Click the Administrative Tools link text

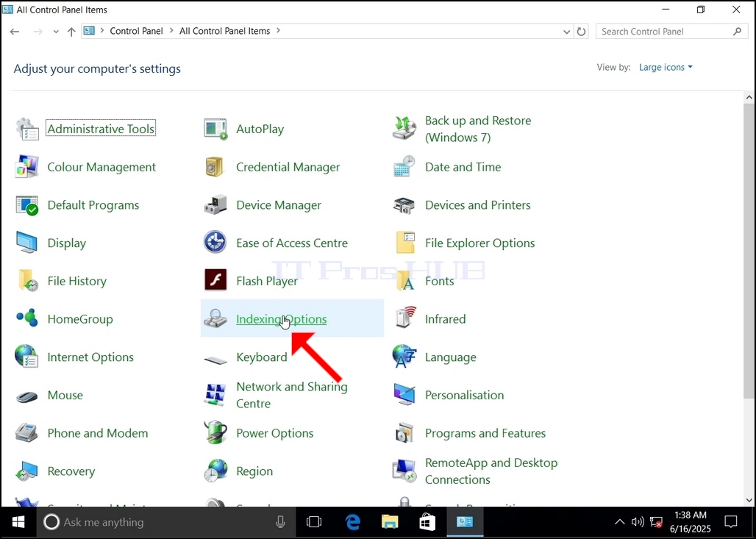click(101, 129)
